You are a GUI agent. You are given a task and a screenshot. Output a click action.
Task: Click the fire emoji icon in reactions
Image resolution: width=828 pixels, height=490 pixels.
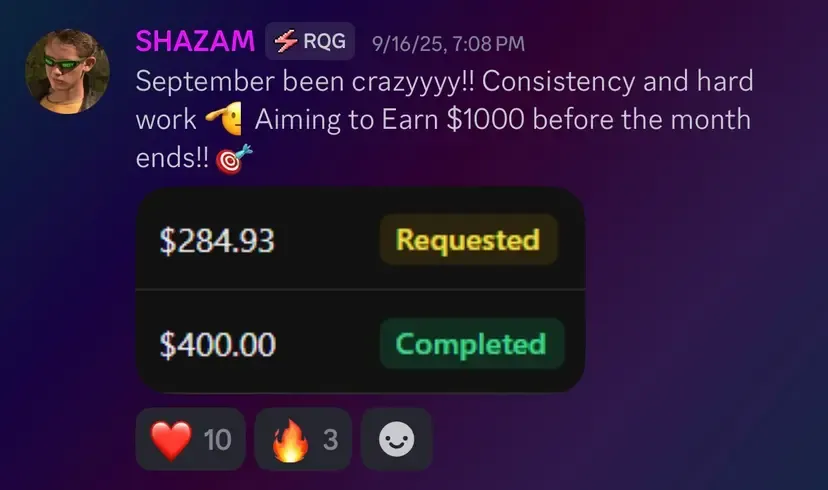tap(290, 441)
